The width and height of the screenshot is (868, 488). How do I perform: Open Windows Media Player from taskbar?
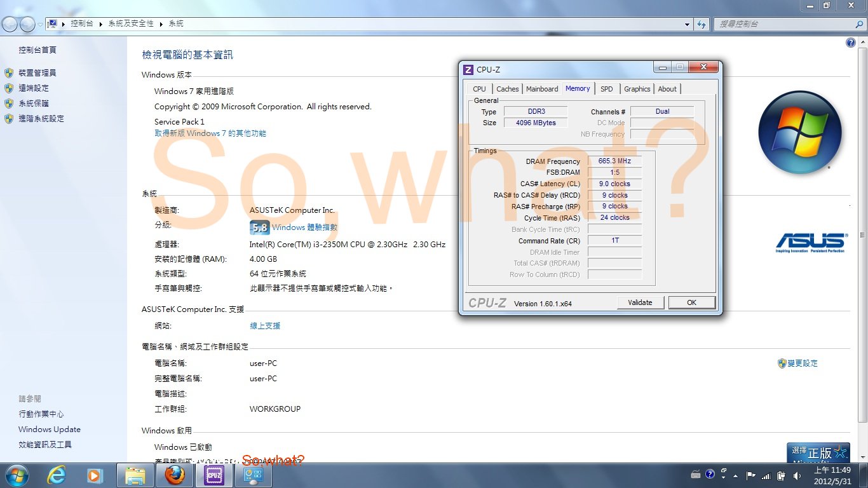tap(95, 475)
